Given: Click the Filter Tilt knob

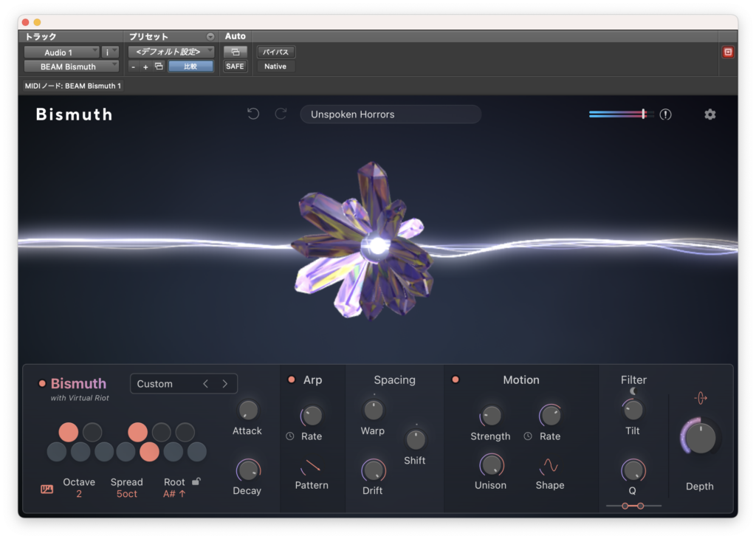Looking at the screenshot, I should 633,410.
